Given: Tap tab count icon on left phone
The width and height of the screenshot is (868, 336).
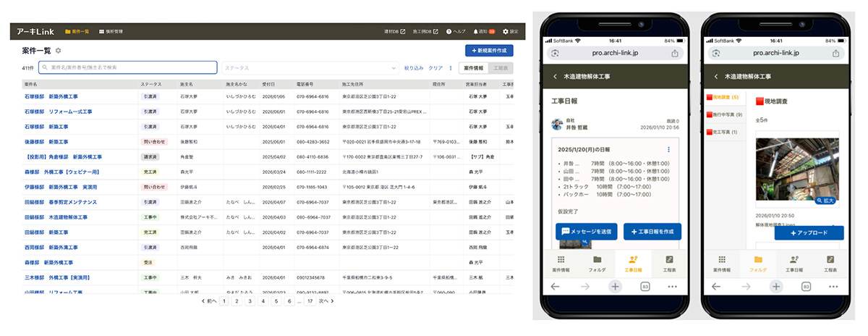Looking at the screenshot, I should [644, 287].
